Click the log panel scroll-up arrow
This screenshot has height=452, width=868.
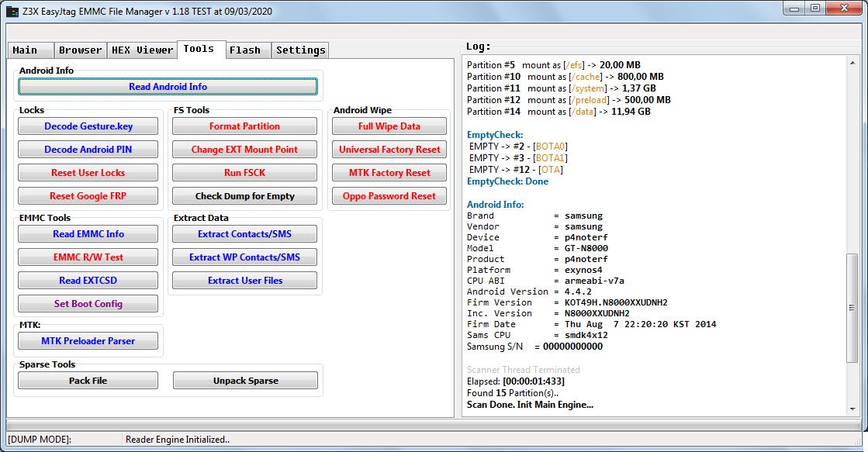(x=852, y=63)
